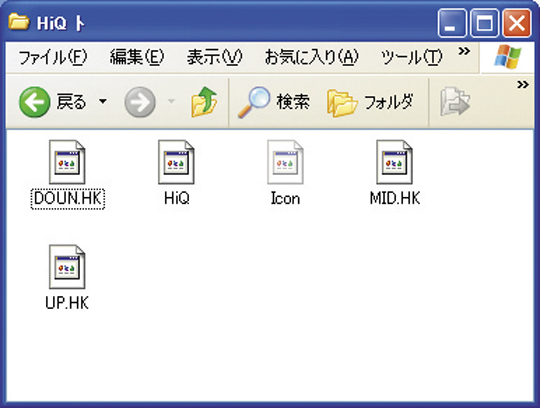
Task: Expand the Back button history dropdown arrow
Action: 103,101
